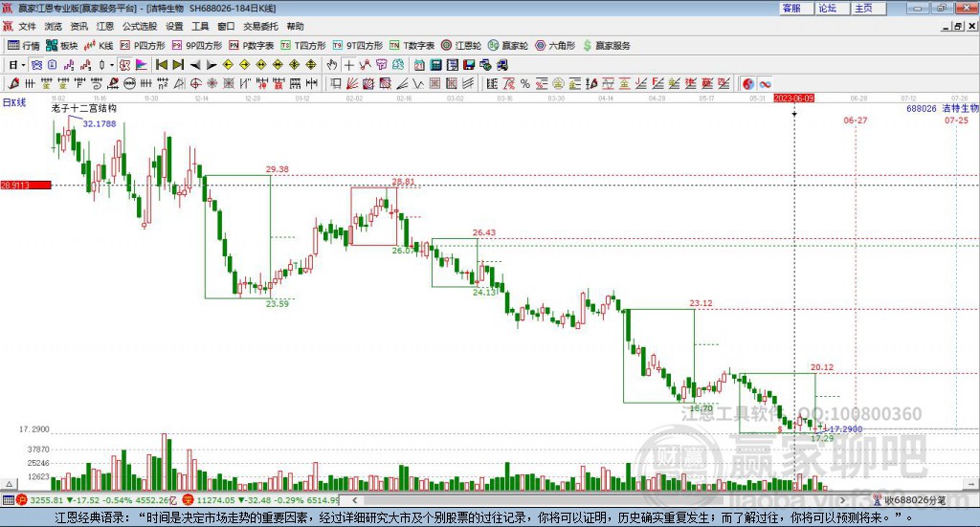
Task: Click the horizontal scrollbar left arrow
Action: point(354,500)
